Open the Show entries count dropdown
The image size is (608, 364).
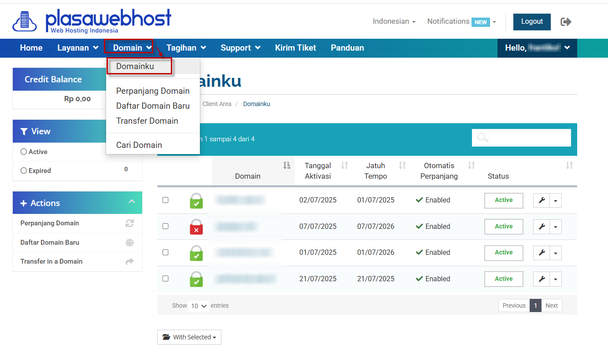click(199, 306)
